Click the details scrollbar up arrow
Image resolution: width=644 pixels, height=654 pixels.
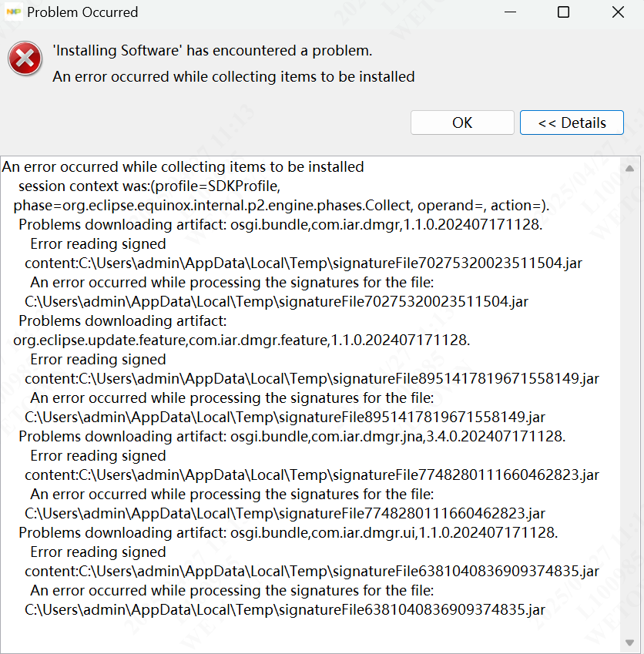coord(629,169)
